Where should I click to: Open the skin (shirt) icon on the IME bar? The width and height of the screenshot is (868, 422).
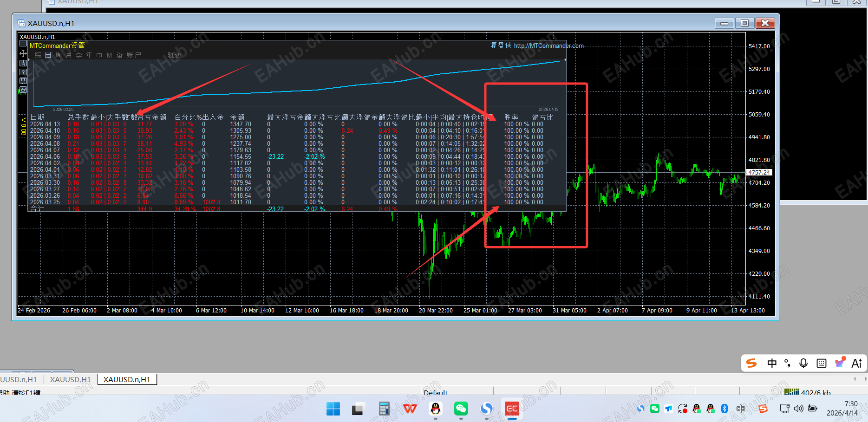tap(840, 363)
